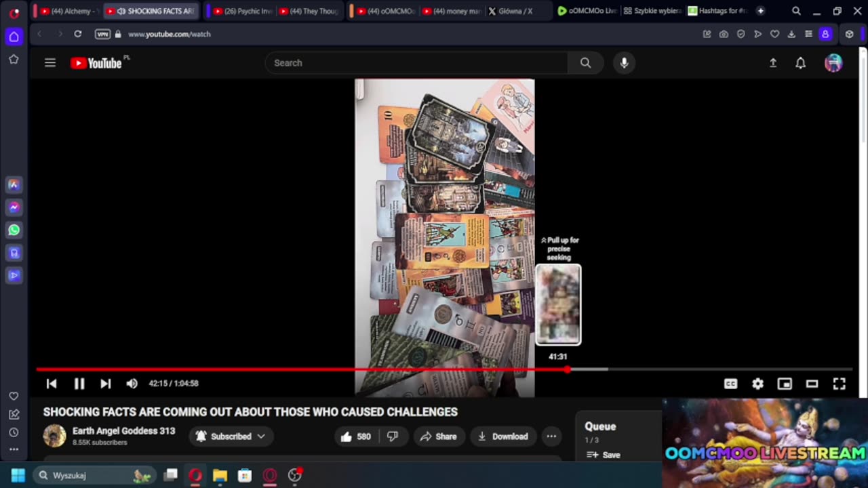The height and width of the screenshot is (488, 868).
Task: Seek within played red progress bar
Action: (x=301, y=369)
